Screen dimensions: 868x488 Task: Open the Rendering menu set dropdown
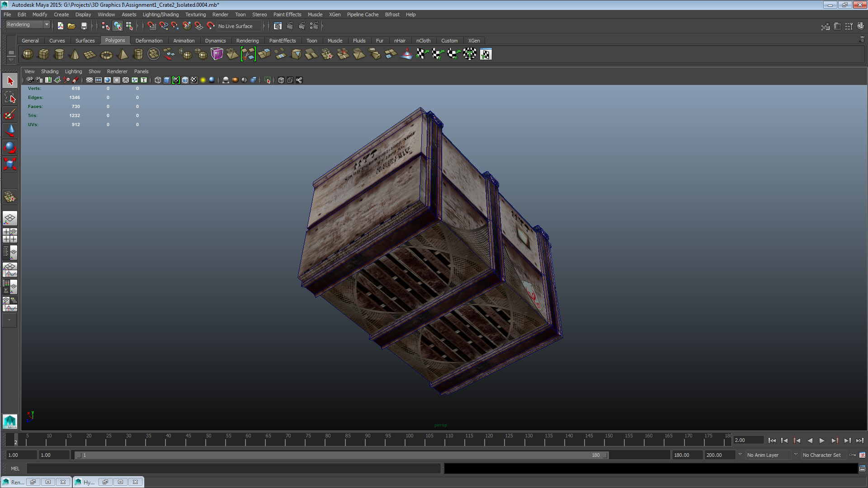(x=28, y=24)
